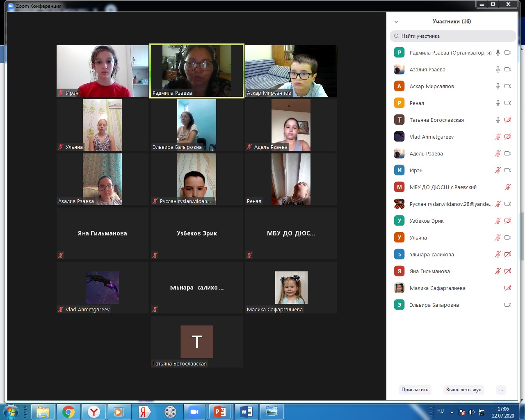Viewport: 525px width, 420px height.
Task: Collapse the participants panel chevron
Action: point(396,22)
